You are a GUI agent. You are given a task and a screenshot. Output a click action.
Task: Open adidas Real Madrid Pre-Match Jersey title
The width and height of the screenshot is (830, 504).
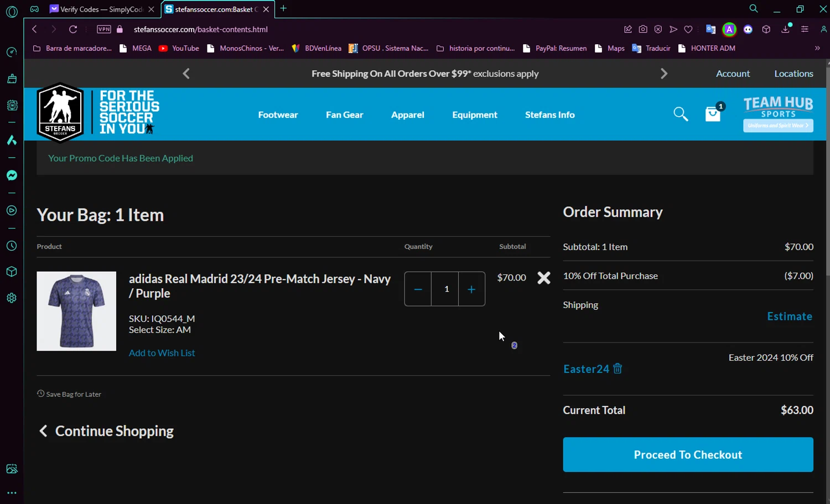[x=260, y=286]
